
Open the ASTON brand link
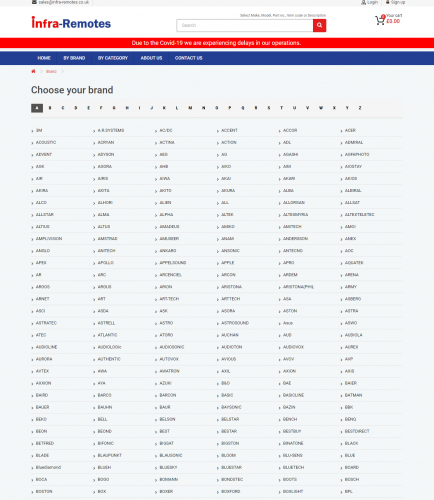point(290,311)
